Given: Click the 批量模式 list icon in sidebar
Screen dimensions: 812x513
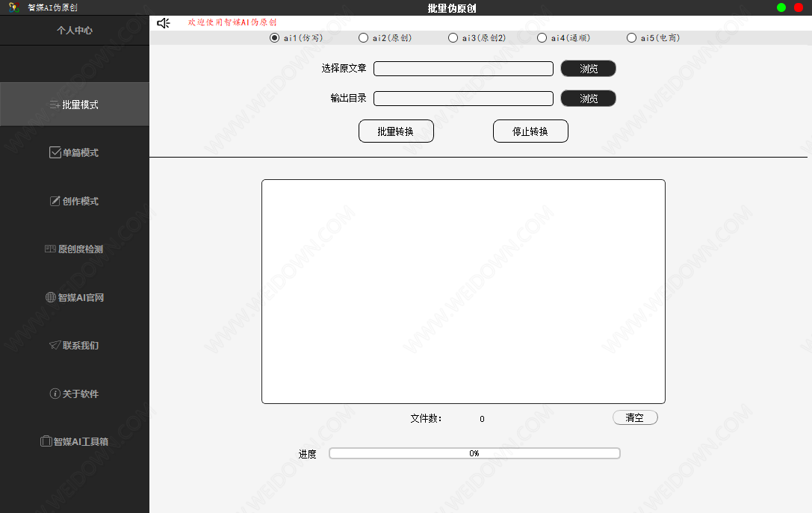Looking at the screenshot, I should (x=55, y=105).
